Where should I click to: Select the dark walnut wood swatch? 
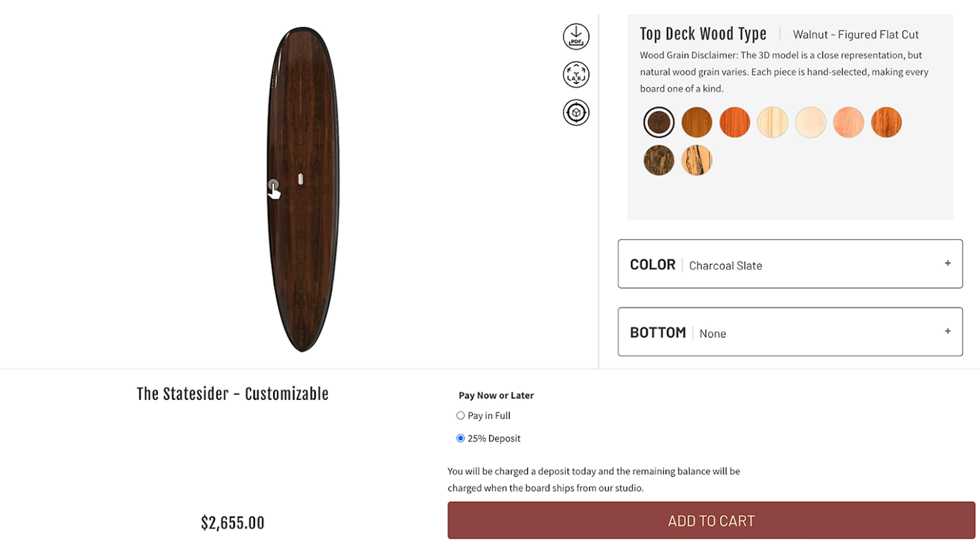659,122
